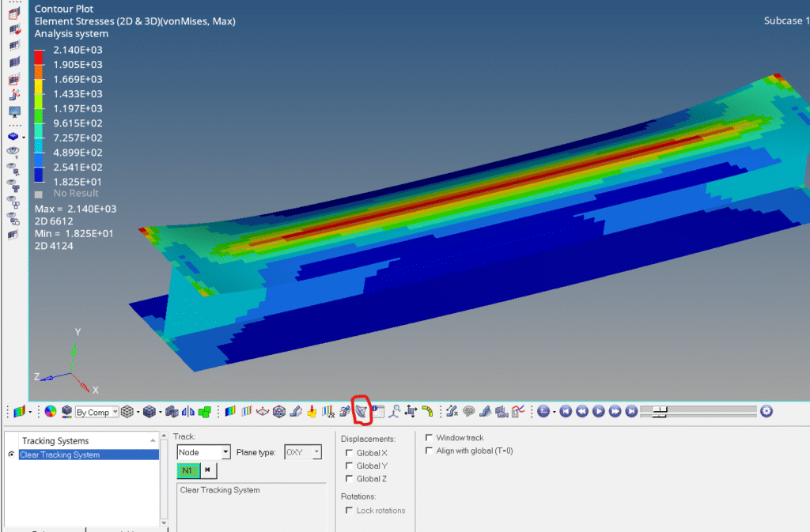Open the By Comp selection dropdown

coord(97,412)
